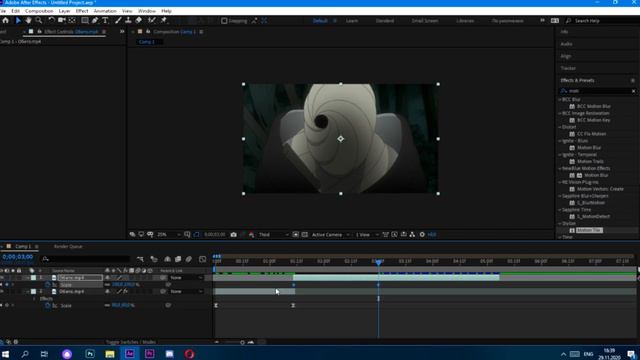Go to the Home screen icon
Image resolution: width=640 pixels, height=360 pixels.
[x=5, y=20]
